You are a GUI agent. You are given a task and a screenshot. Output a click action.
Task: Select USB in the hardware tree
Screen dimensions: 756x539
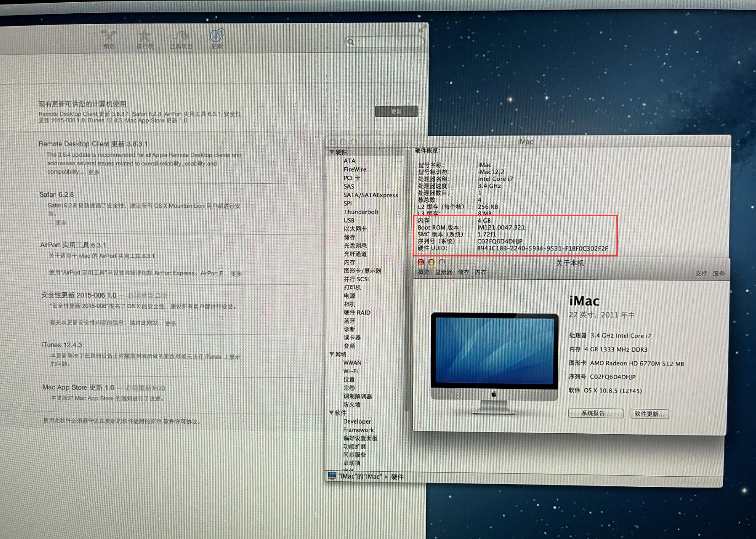pyautogui.click(x=349, y=220)
